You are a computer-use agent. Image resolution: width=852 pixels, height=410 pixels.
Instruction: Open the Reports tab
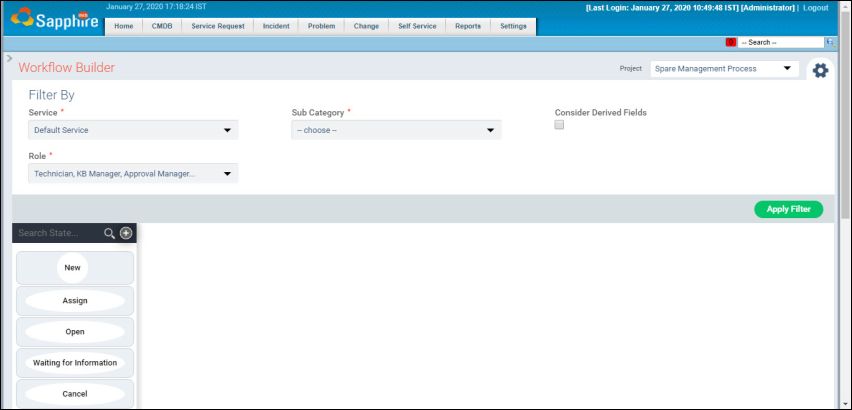tap(468, 27)
